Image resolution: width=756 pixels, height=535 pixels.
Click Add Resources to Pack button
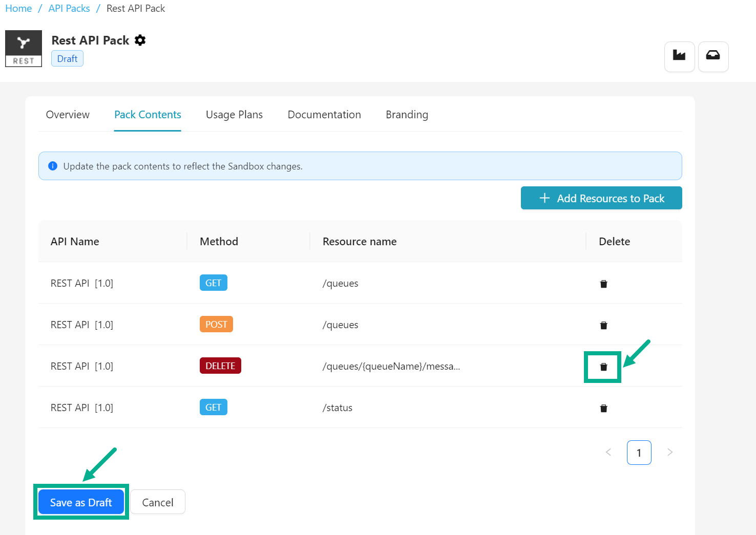click(x=601, y=198)
